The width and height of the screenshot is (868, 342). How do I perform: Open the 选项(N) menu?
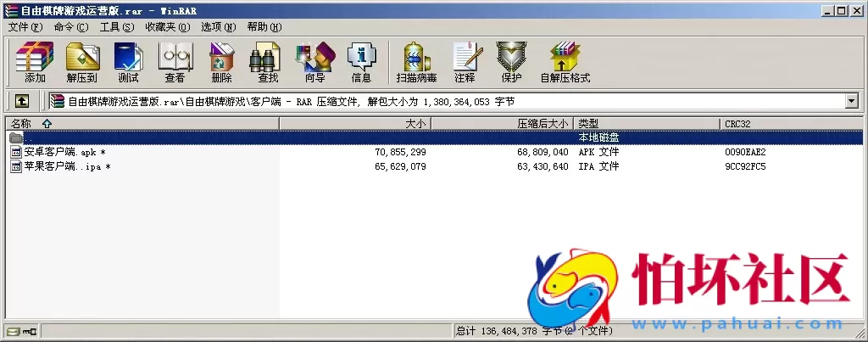pos(218,27)
